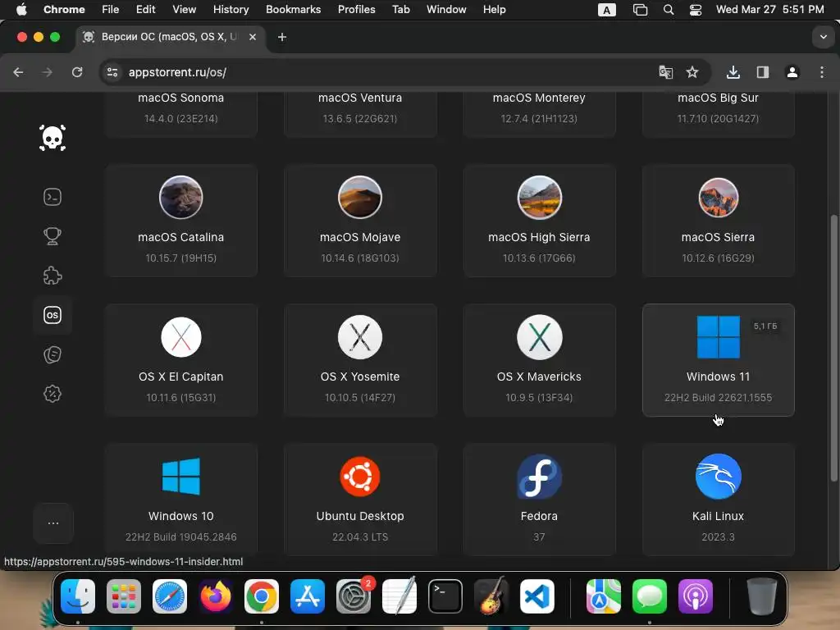
Task: Open the chat bubble section in the sidebar
Action: point(52,354)
